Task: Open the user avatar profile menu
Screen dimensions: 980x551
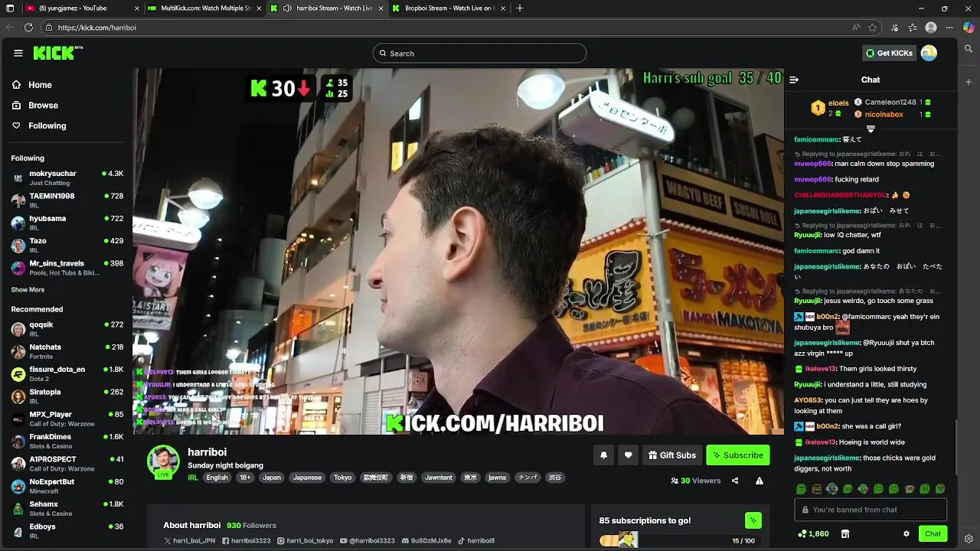Action: click(929, 53)
